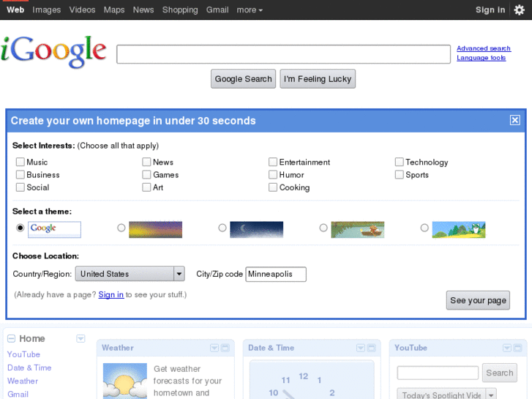Click the YouTube gadget Search button

499,373
